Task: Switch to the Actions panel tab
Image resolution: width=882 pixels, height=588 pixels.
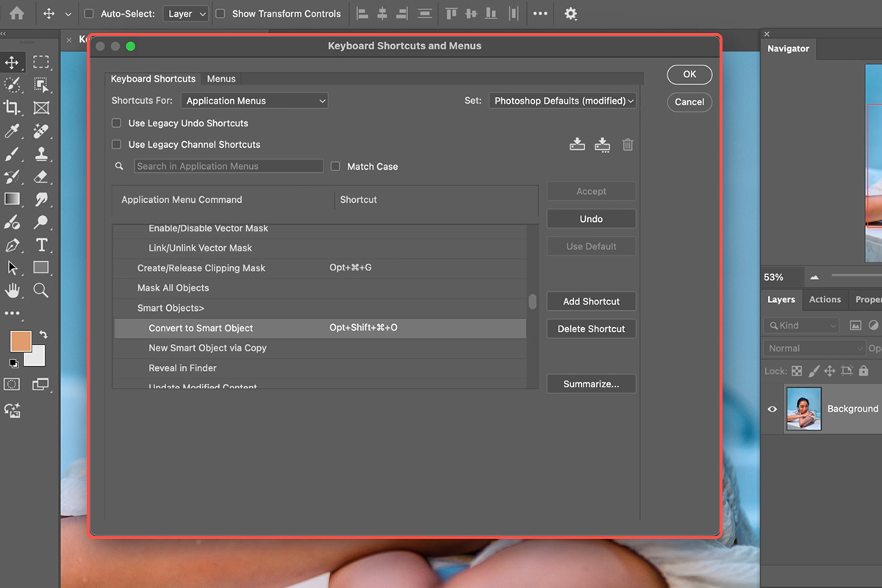Action: [825, 299]
